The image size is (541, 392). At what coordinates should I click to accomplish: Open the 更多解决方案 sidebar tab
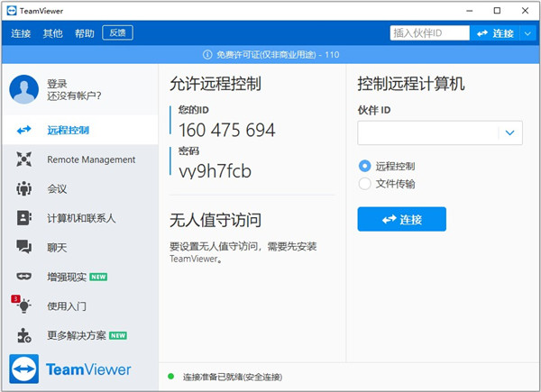[80, 335]
